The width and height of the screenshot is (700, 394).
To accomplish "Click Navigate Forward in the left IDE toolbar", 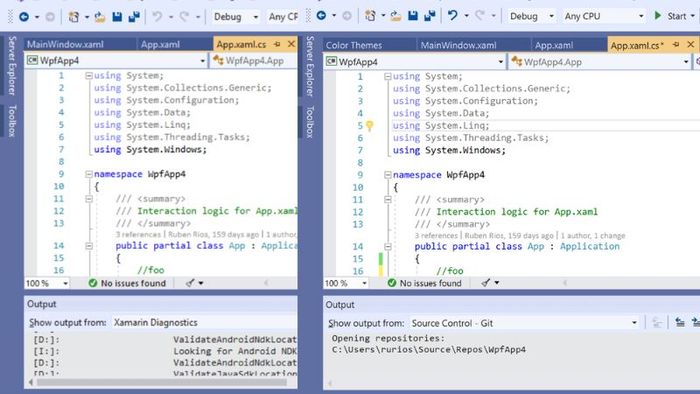I will pos(50,17).
